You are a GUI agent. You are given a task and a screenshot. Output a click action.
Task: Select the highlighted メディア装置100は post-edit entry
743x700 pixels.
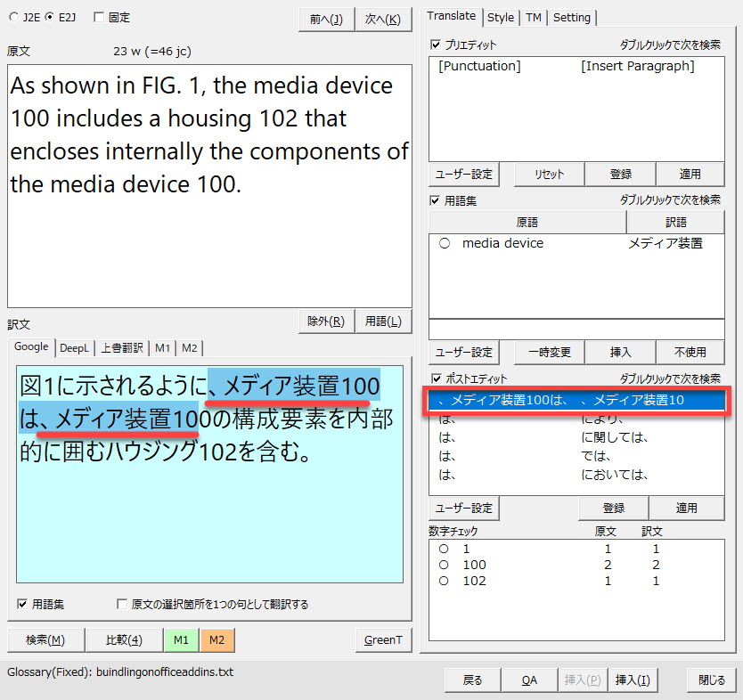point(576,400)
